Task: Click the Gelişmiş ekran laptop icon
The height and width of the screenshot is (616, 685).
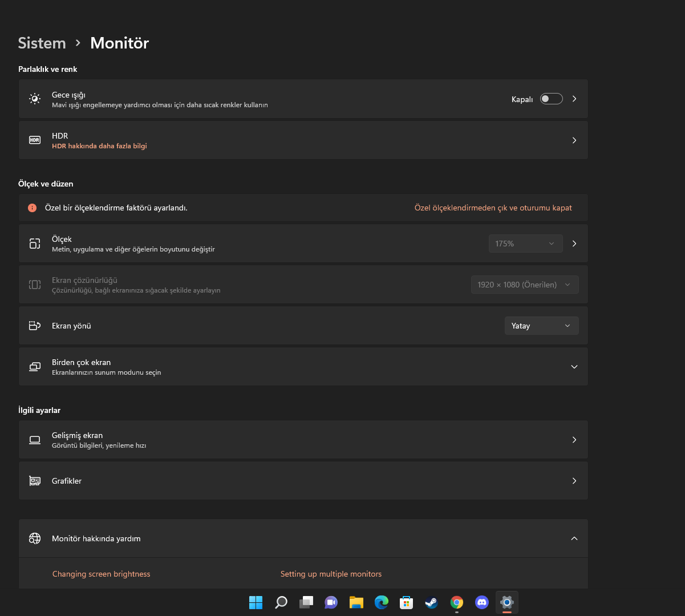Action: coord(35,440)
